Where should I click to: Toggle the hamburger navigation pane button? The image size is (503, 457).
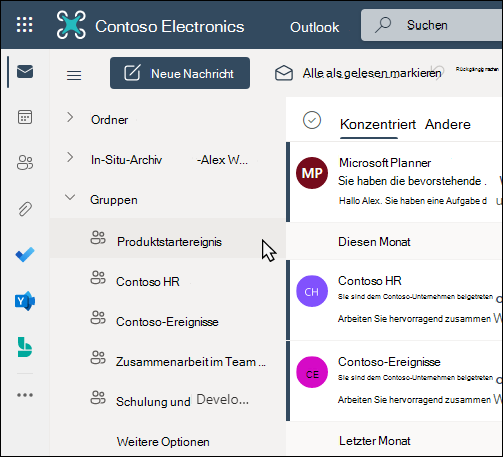pos(74,75)
